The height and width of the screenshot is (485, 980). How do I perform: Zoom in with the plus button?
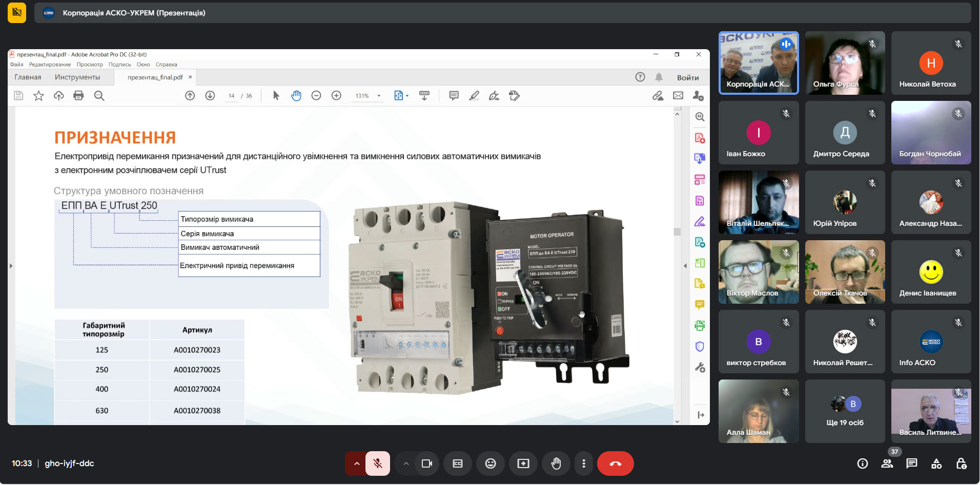pyautogui.click(x=336, y=96)
